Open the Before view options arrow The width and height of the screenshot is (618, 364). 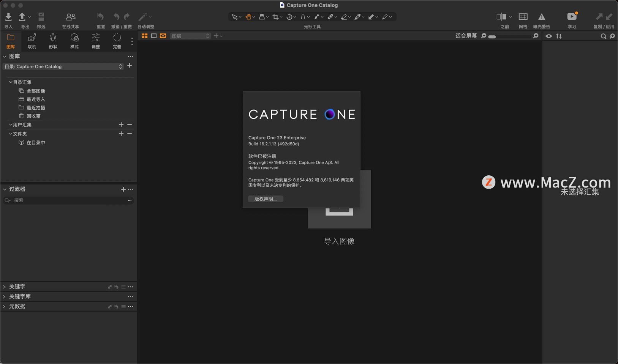click(511, 17)
